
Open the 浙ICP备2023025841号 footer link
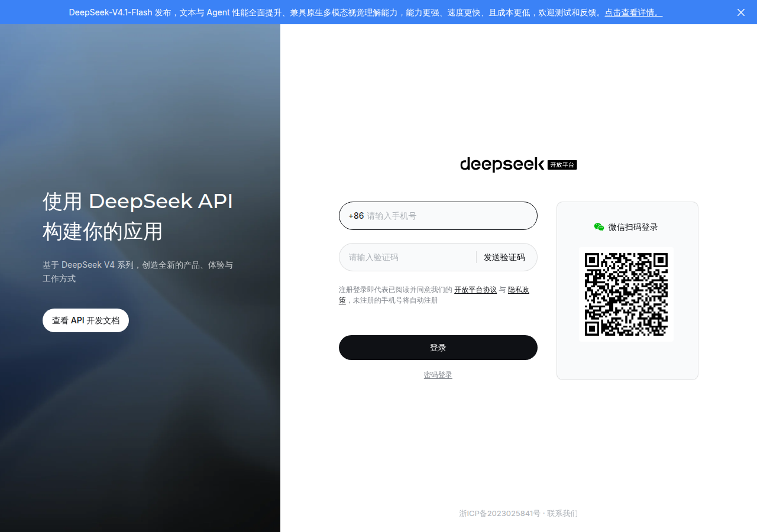tap(500, 514)
